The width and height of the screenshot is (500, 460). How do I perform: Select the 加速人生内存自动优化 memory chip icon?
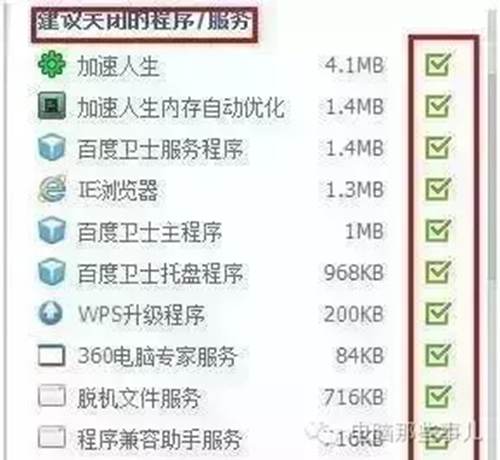52,106
